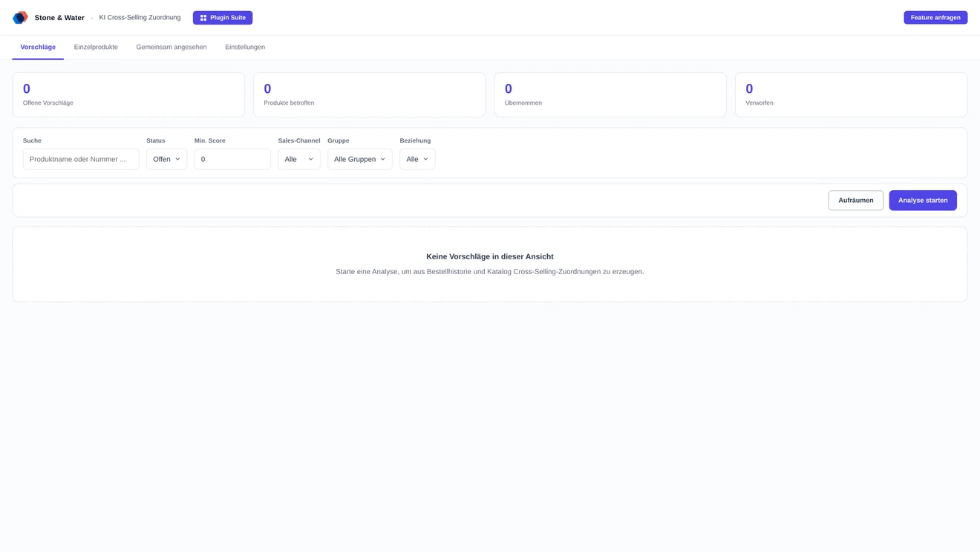Click the Gruppe label
Image resolution: width=980 pixels, height=552 pixels.
tap(339, 140)
